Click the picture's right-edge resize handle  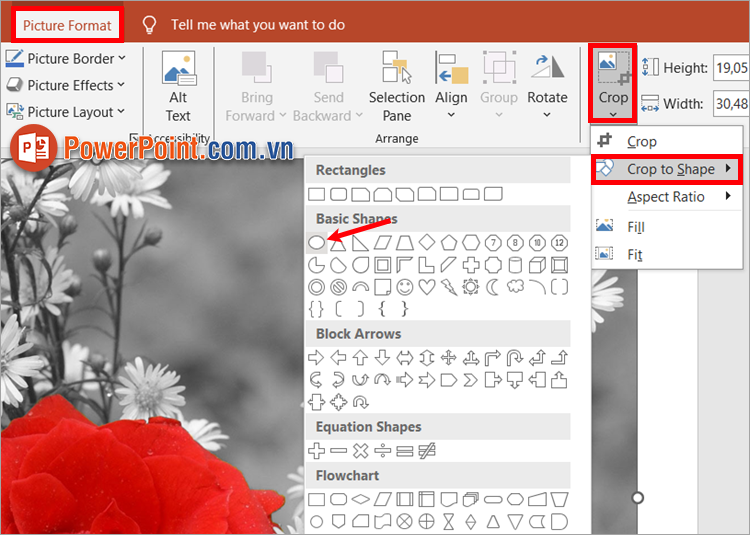click(x=638, y=498)
